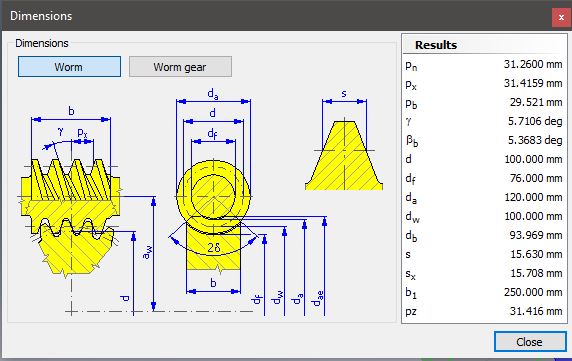
Task: Click the Close button
Action: tap(530, 342)
